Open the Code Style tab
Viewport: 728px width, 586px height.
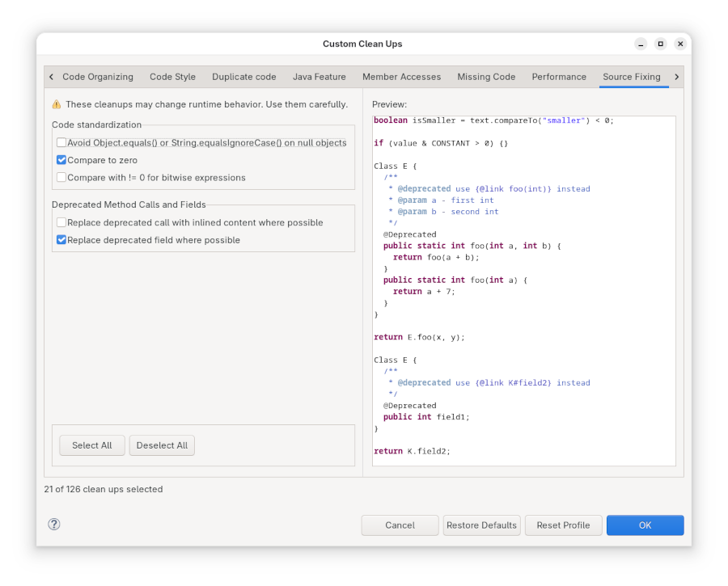pos(173,77)
